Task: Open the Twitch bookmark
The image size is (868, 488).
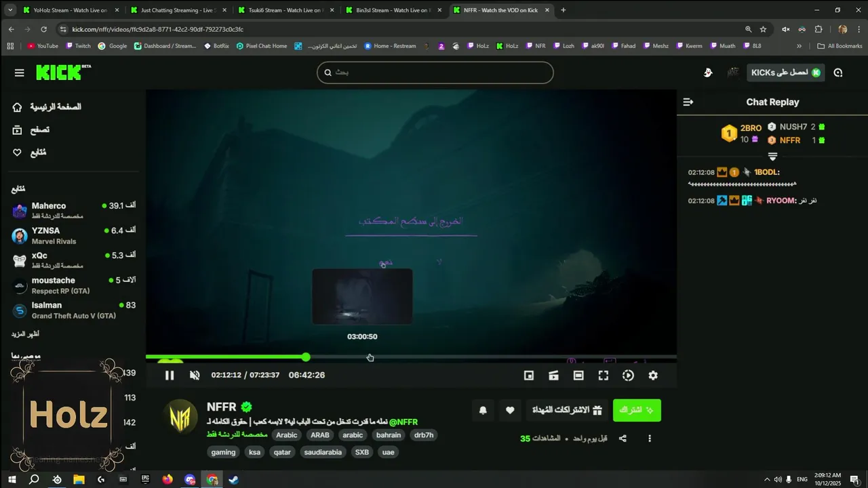Action: pyautogui.click(x=78, y=46)
